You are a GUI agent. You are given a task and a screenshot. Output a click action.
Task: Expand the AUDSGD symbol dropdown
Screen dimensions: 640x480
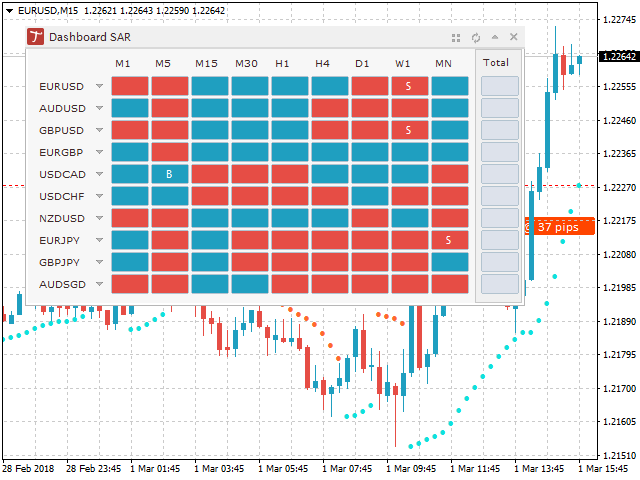(99, 284)
